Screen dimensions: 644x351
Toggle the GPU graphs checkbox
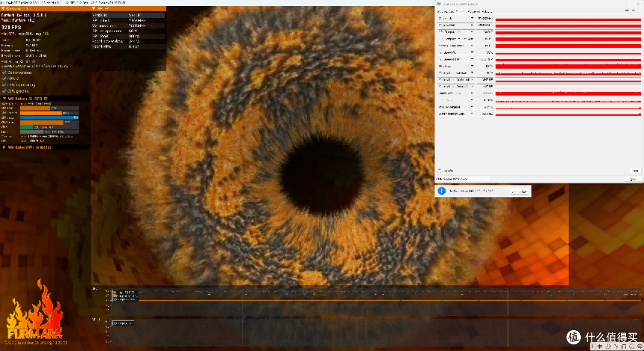(x=4, y=91)
